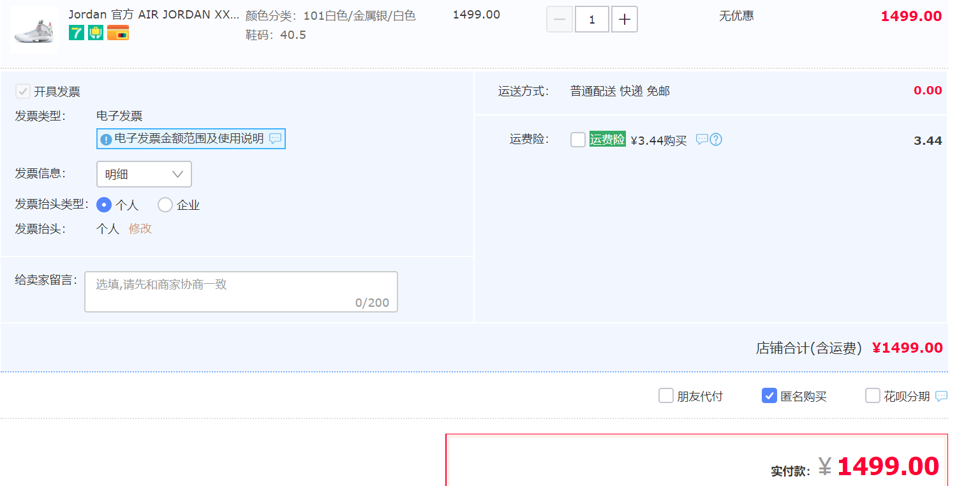Click chat bubble icon beside 电子发票 notice
Image resolution: width=980 pixels, height=486 pixels.
pyautogui.click(x=275, y=138)
